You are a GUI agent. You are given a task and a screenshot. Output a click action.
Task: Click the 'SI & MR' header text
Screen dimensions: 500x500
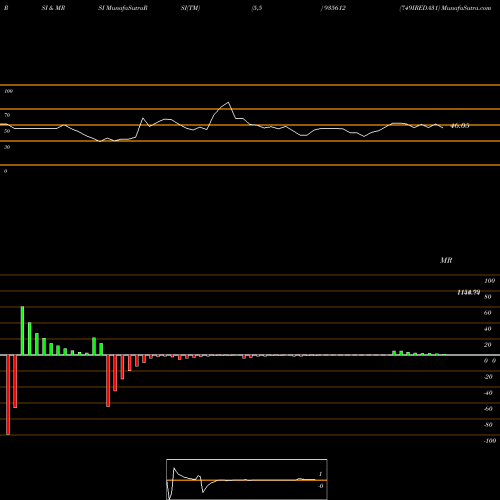click(x=53, y=8)
